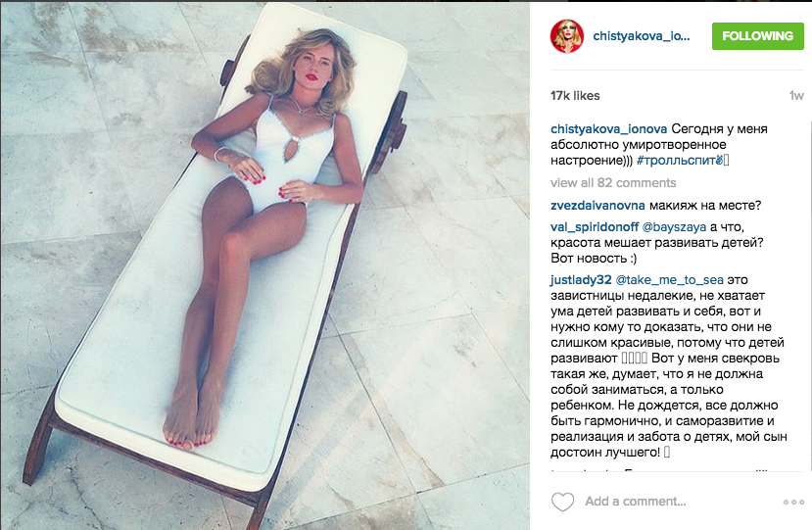
Task: Click the heart like icon
Action: [x=562, y=502]
